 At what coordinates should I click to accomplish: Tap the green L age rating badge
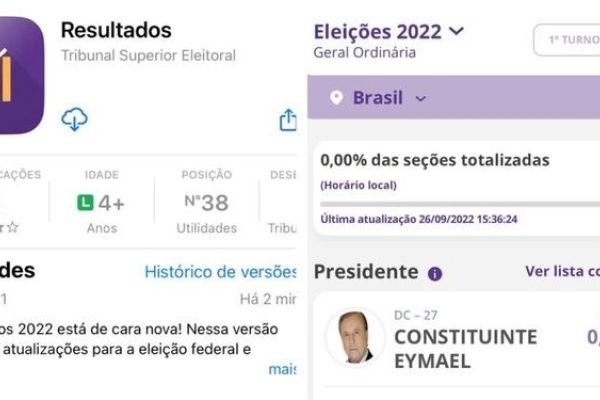click(x=85, y=202)
